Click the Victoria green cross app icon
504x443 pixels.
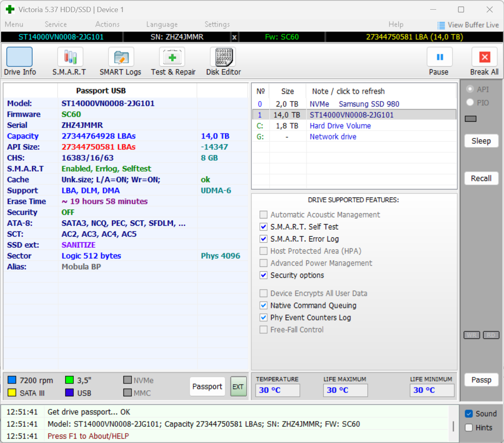point(10,9)
